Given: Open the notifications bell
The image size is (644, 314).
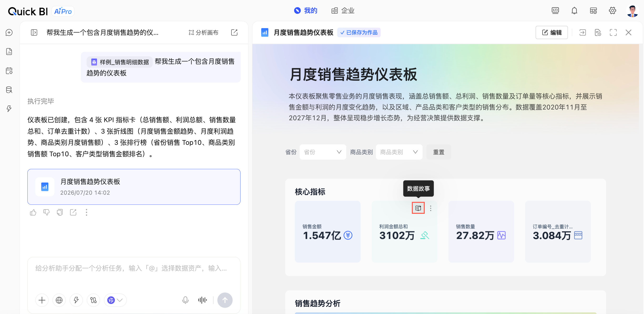Looking at the screenshot, I should (574, 10).
